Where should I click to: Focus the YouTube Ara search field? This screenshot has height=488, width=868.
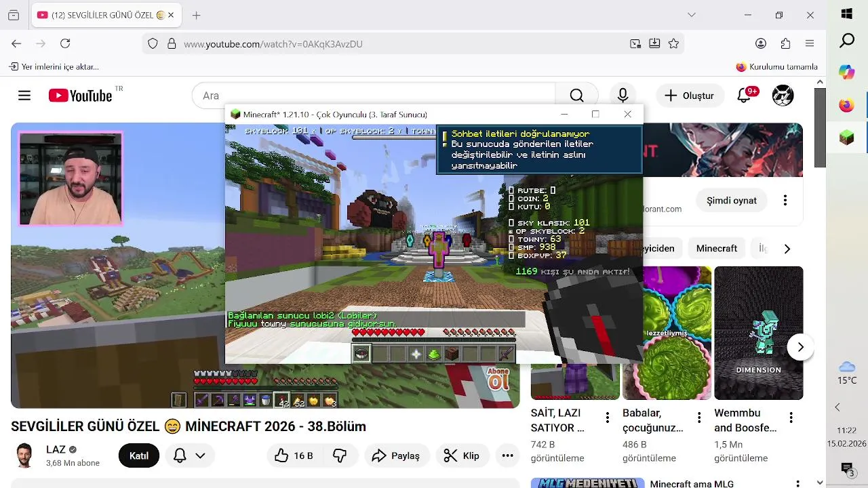(373, 96)
